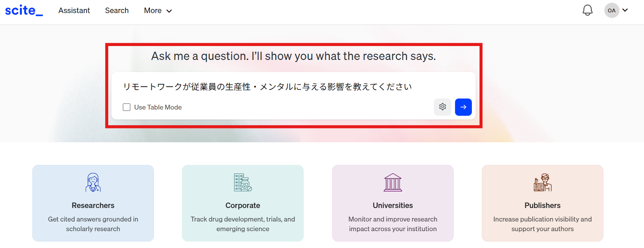Select the Researchers card
The height and width of the screenshot is (248, 644).
(x=93, y=203)
